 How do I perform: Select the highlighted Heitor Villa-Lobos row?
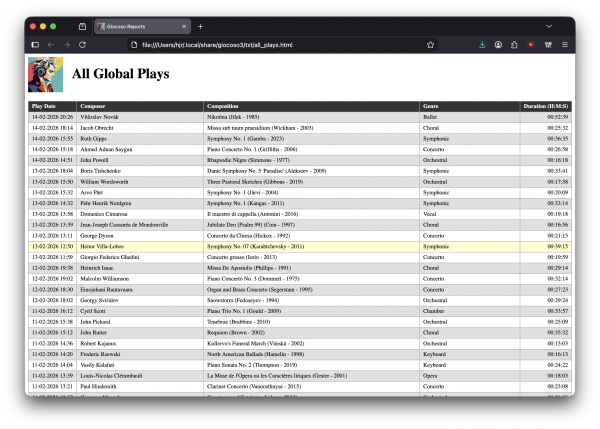(x=300, y=245)
